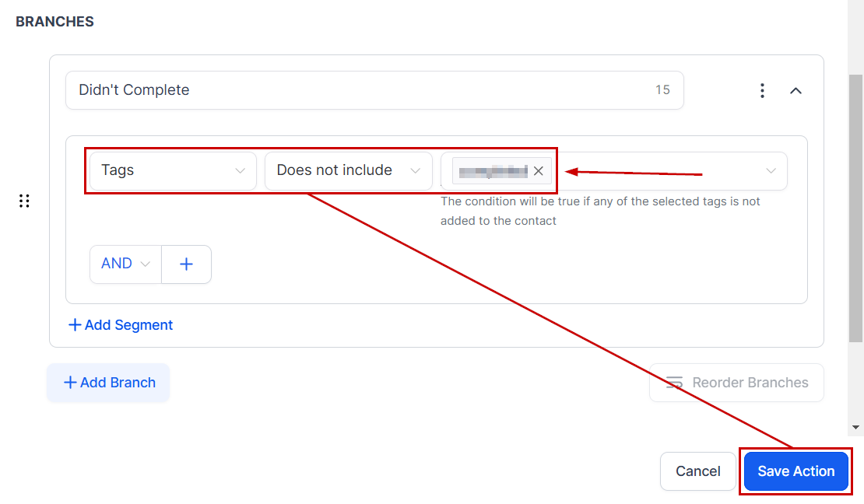
Task: Open the branch three-dot options menu
Action: (762, 91)
